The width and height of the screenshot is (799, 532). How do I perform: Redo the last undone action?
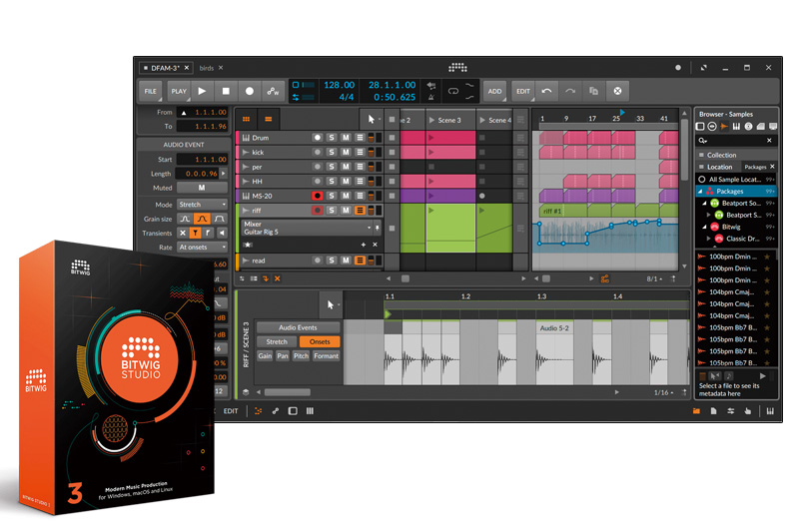click(570, 91)
